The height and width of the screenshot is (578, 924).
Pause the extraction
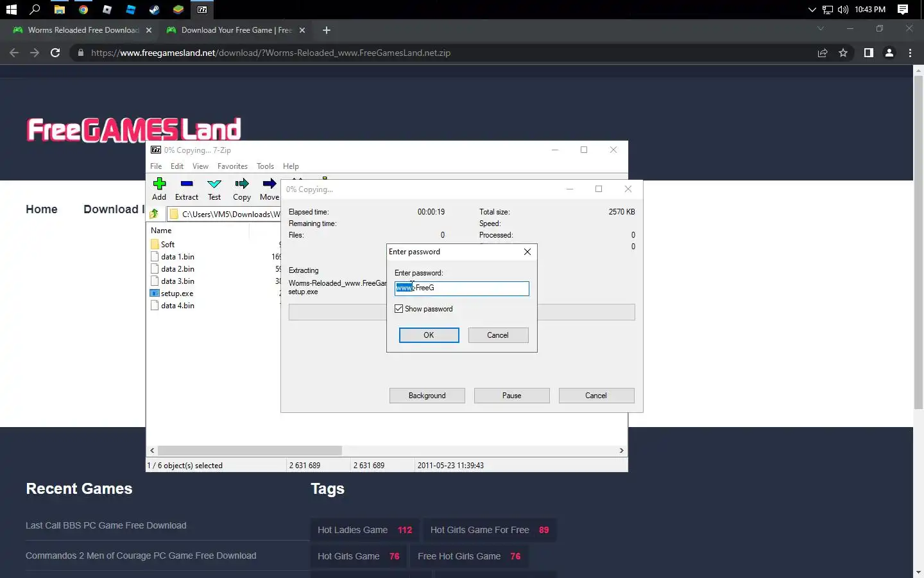pyautogui.click(x=511, y=396)
